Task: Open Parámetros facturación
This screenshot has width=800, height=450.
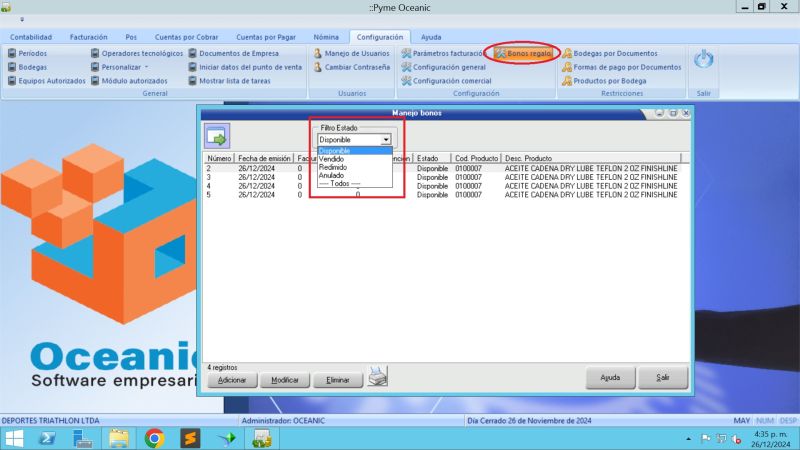Action: (x=442, y=53)
